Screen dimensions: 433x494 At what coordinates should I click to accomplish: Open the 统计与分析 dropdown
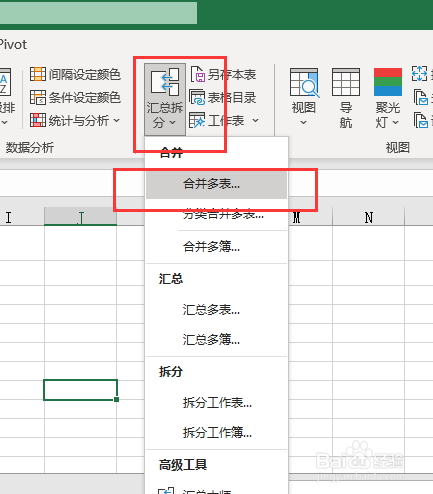click(x=75, y=120)
